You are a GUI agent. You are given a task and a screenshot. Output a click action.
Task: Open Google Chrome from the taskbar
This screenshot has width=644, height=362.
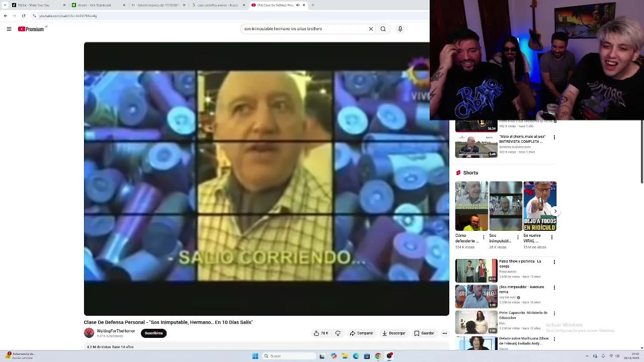pyautogui.click(x=378, y=356)
